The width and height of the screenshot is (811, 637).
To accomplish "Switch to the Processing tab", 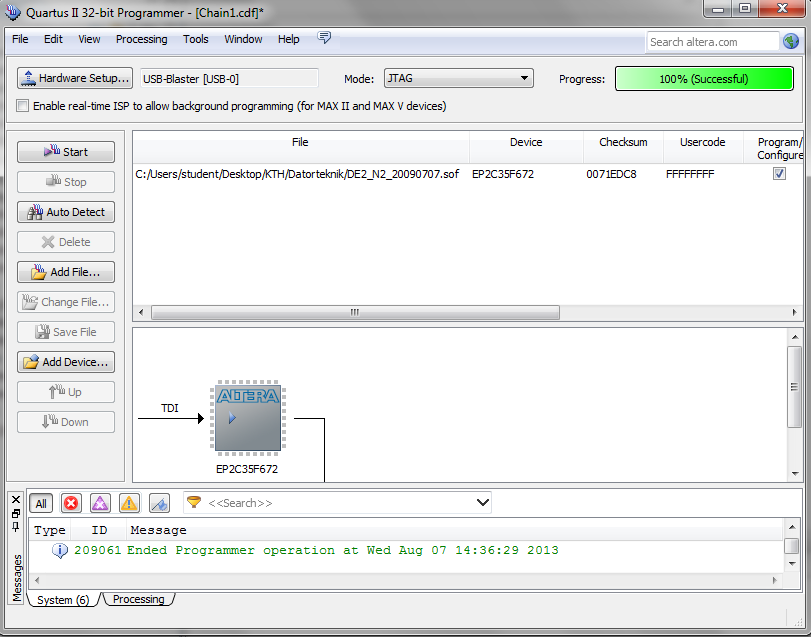I will (x=139, y=599).
